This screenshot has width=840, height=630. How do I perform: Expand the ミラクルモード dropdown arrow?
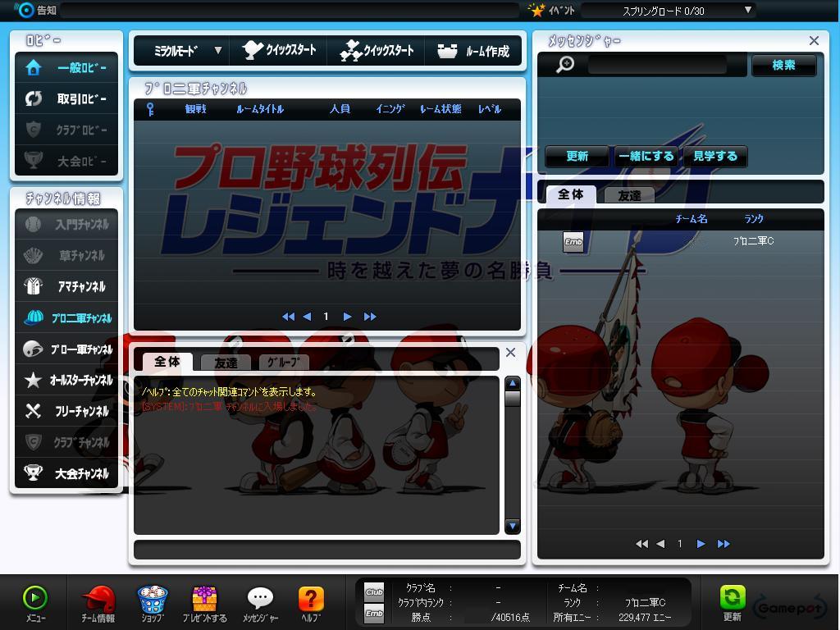(x=218, y=50)
